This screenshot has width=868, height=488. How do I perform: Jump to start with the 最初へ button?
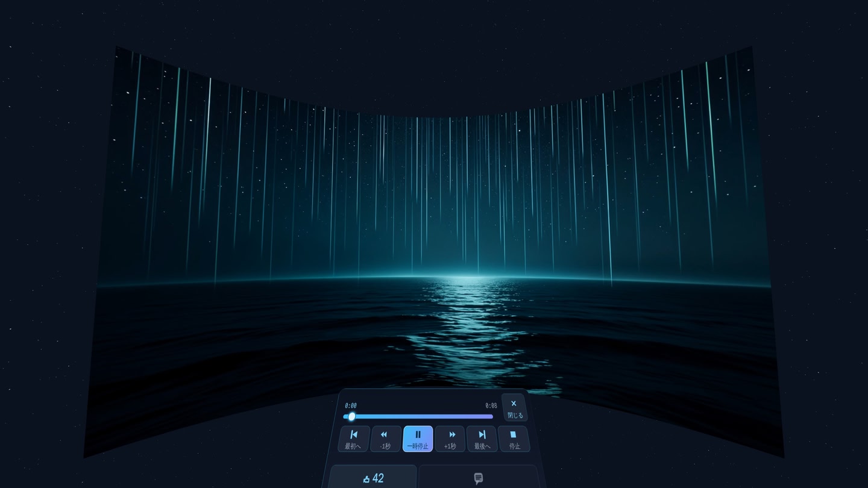point(354,439)
